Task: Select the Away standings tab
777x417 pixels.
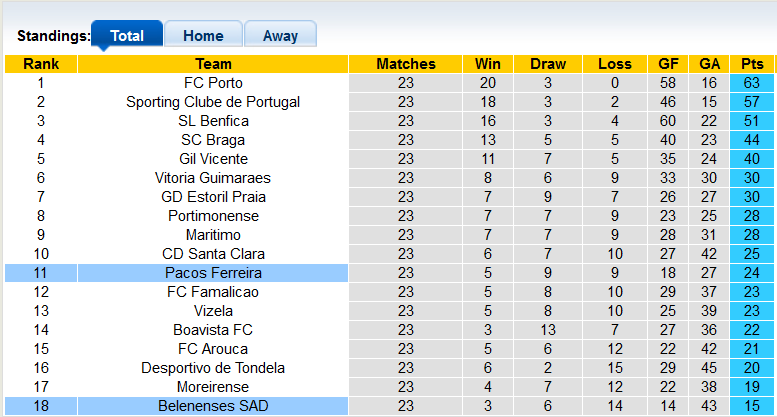Action: pos(280,35)
